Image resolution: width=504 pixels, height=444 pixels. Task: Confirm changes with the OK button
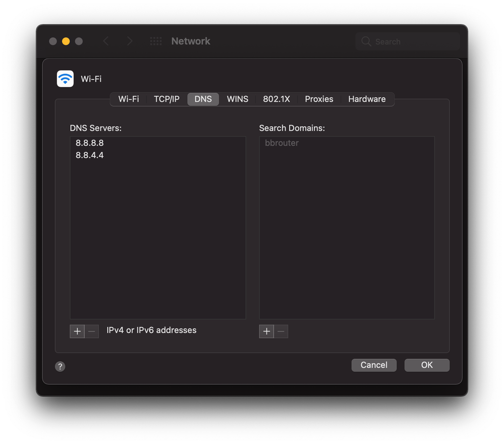click(426, 365)
